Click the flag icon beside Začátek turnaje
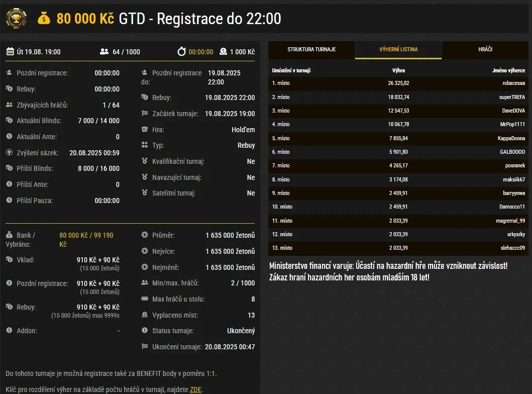532x394 pixels. 145,114
